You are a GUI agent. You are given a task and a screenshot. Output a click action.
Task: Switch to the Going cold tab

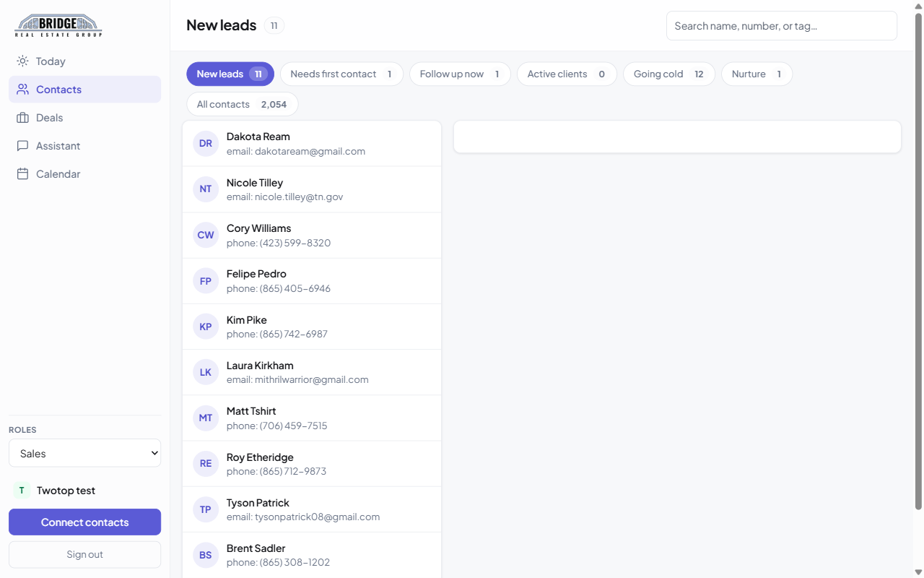[669, 74]
